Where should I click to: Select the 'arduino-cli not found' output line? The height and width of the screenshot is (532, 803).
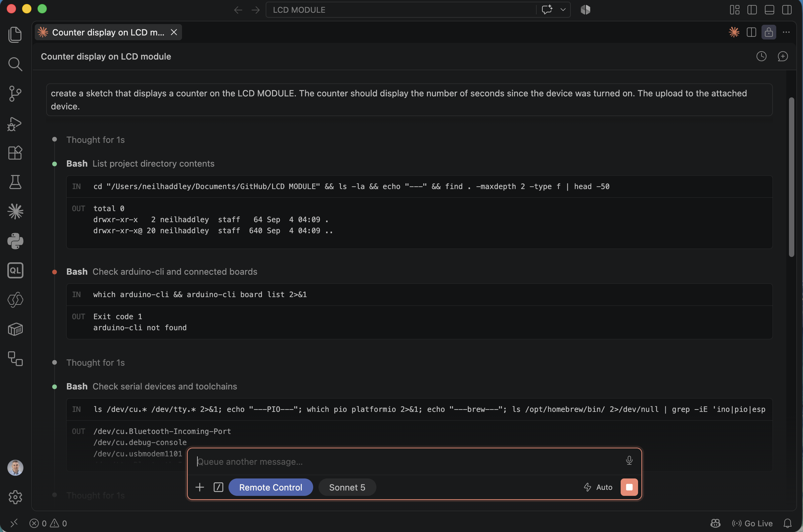point(140,328)
